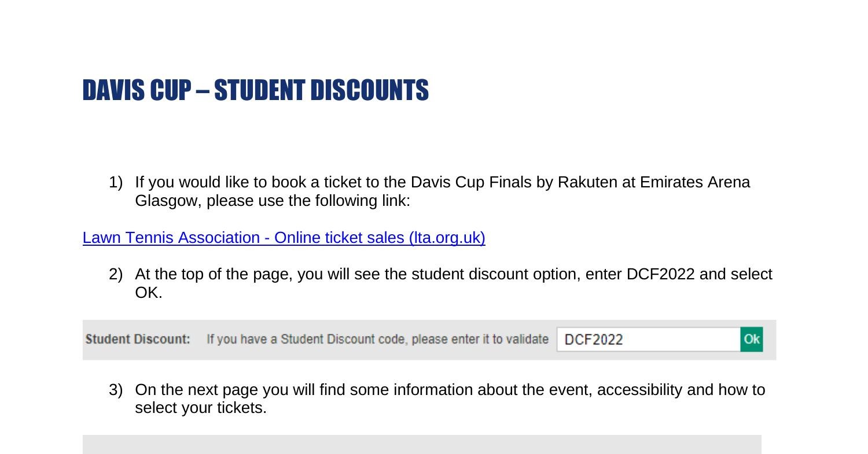Click the student discount banner image
The image size is (868, 454).
click(x=429, y=340)
